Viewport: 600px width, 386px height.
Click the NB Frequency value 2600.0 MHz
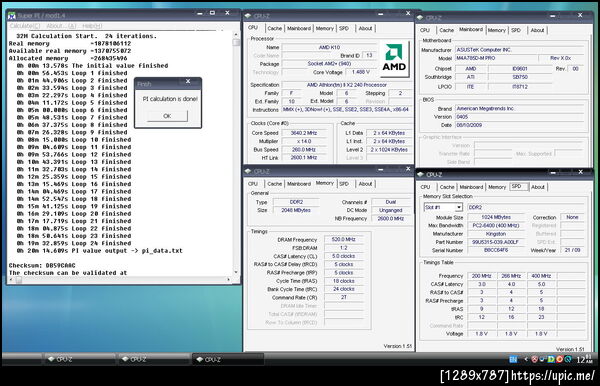pos(391,218)
